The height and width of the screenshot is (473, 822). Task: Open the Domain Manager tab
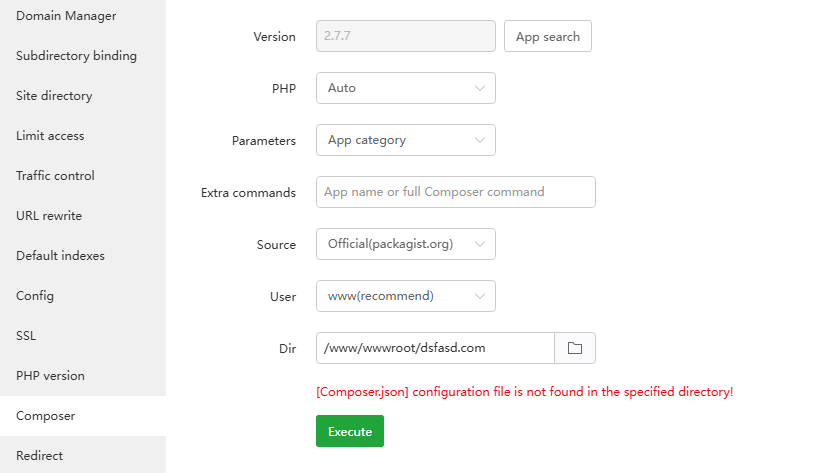coord(66,16)
